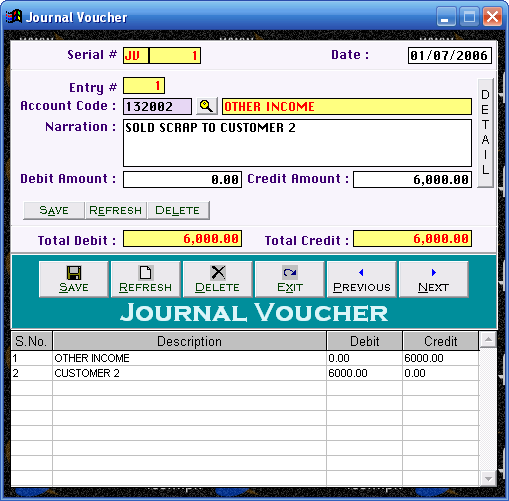
Task: Select the CUSTOMER 2 grid row
Action: coord(245,373)
